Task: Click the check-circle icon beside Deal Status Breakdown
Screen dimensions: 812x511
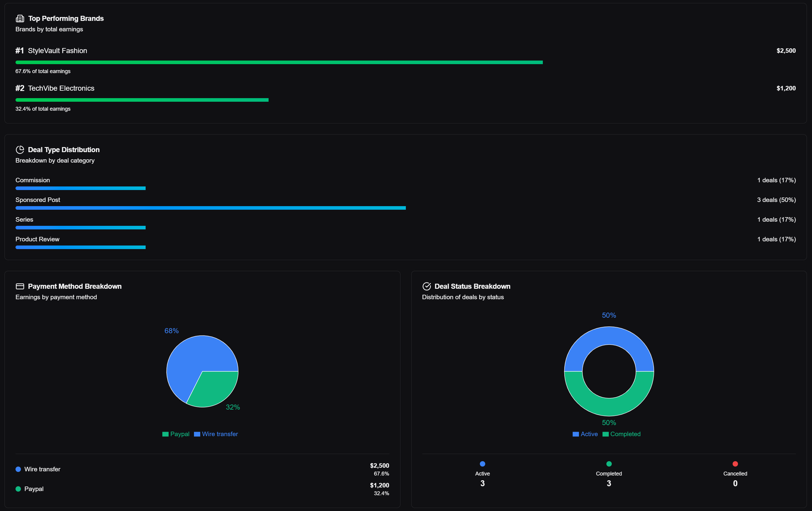Action: click(426, 286)
